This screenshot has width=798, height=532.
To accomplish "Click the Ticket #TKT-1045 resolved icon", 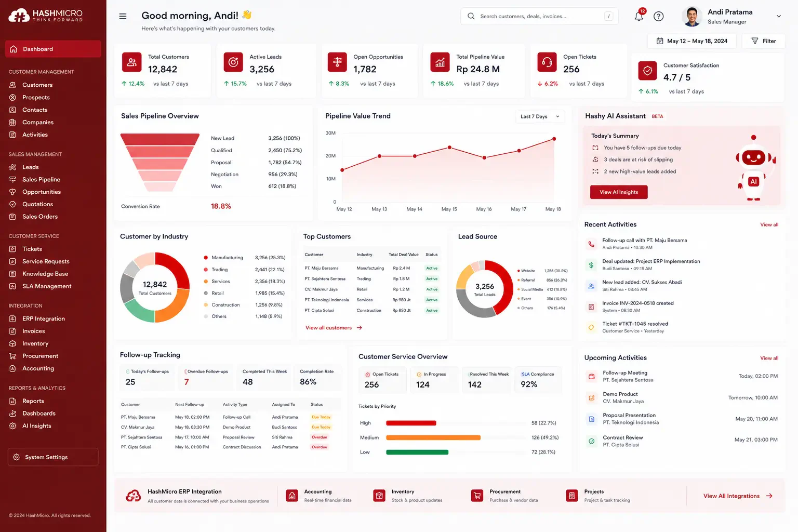I will (591, 327).
